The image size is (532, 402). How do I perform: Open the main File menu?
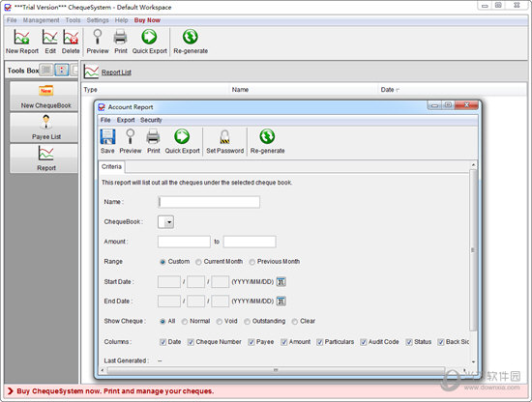[12, 20]
